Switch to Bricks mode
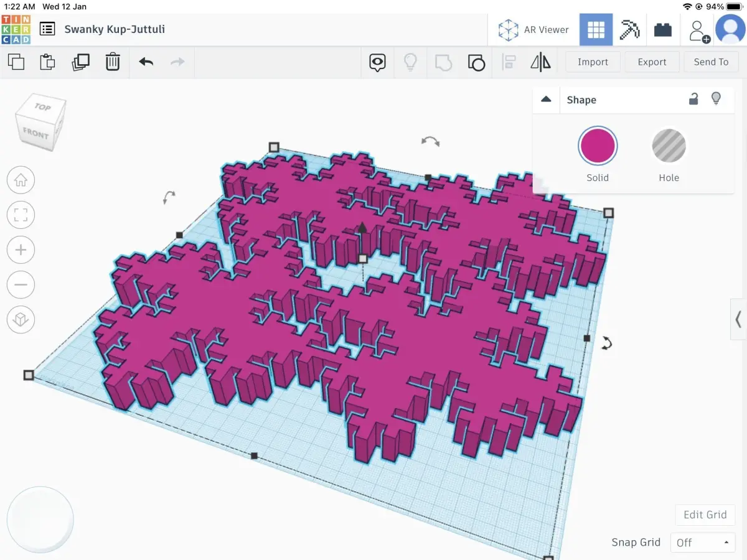Viewport: 747px width, 560px height. 663,29
